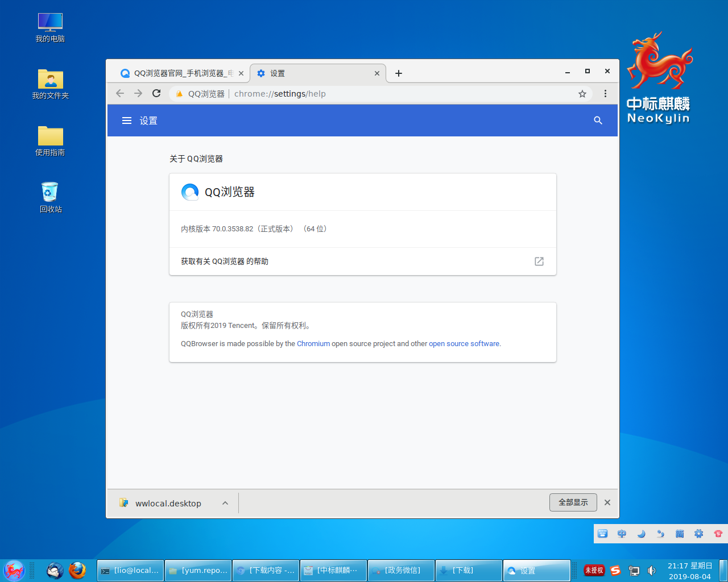The image size is (728, 582).
Task: Toggle the 中 Chinese mode in the input toolbar
Action: pos(622,534)
